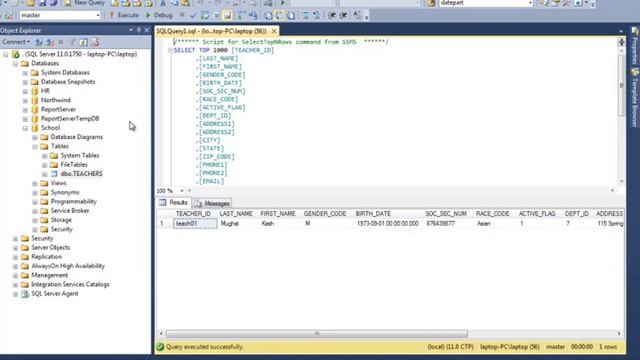Collapse the School database
This screenshot has height=360, width=640.
click(25, 128)
